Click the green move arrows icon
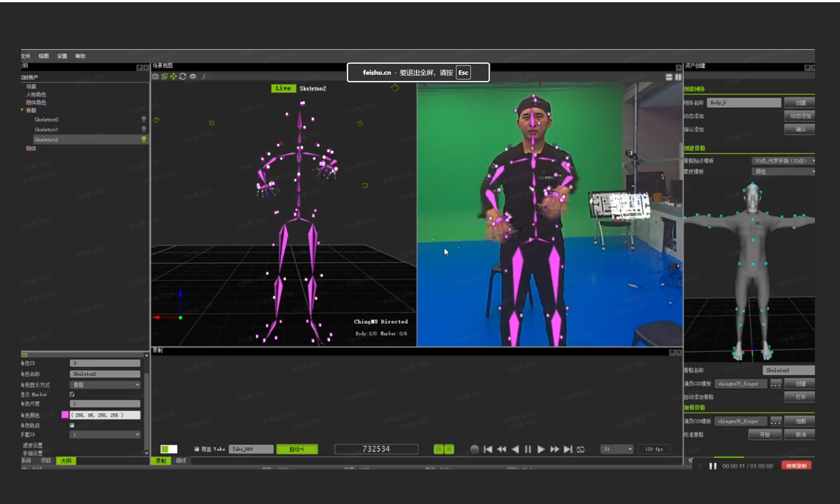840x504 pixels. 174,76
